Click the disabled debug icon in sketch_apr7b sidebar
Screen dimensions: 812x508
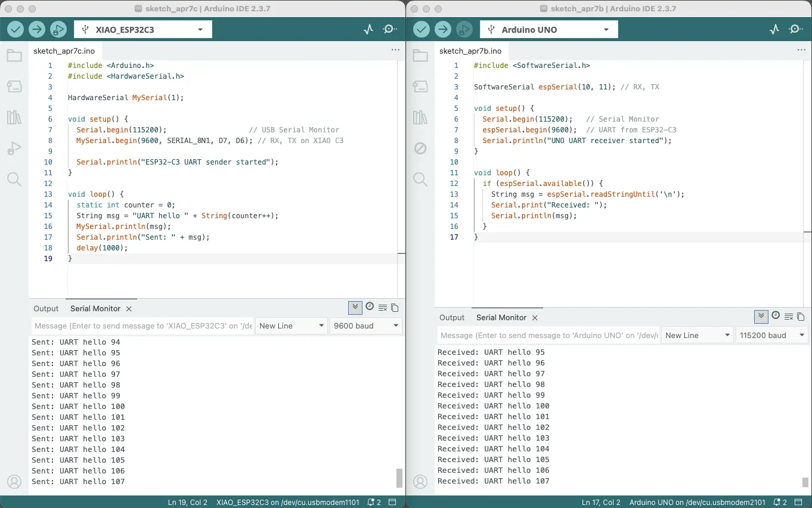click(420, 148)
